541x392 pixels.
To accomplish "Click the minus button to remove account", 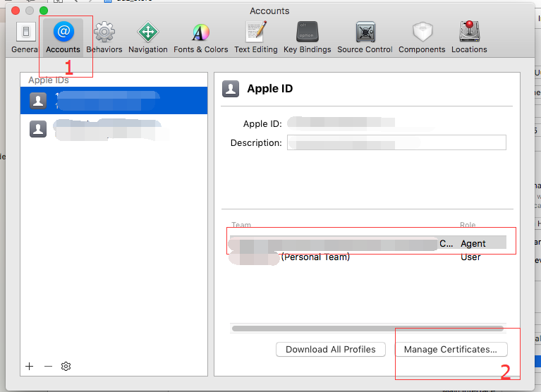I will click(x=48, y=366).
